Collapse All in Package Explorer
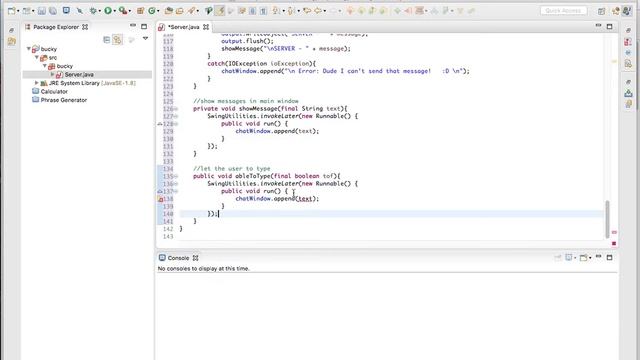 [x=107, y=39]
